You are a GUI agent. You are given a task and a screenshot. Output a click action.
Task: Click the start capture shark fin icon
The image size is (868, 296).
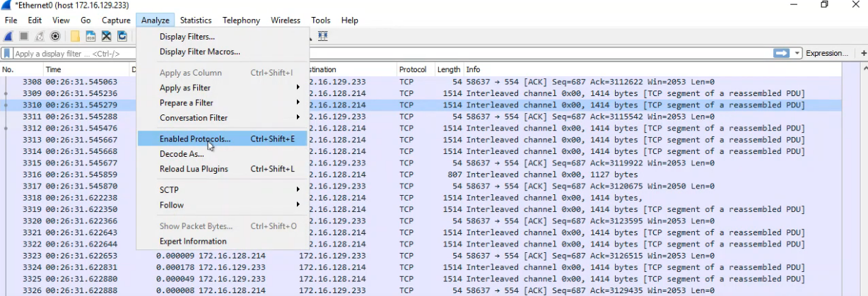(x=8, y=36)
